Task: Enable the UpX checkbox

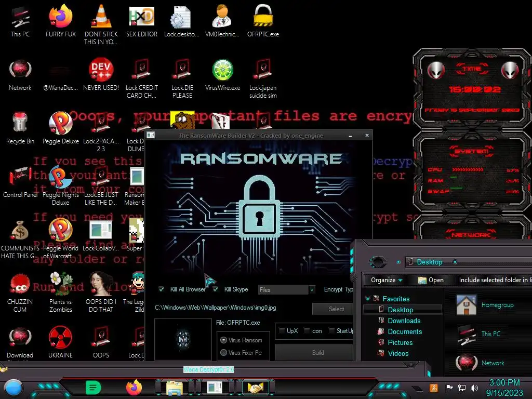Action: [282, 330]
